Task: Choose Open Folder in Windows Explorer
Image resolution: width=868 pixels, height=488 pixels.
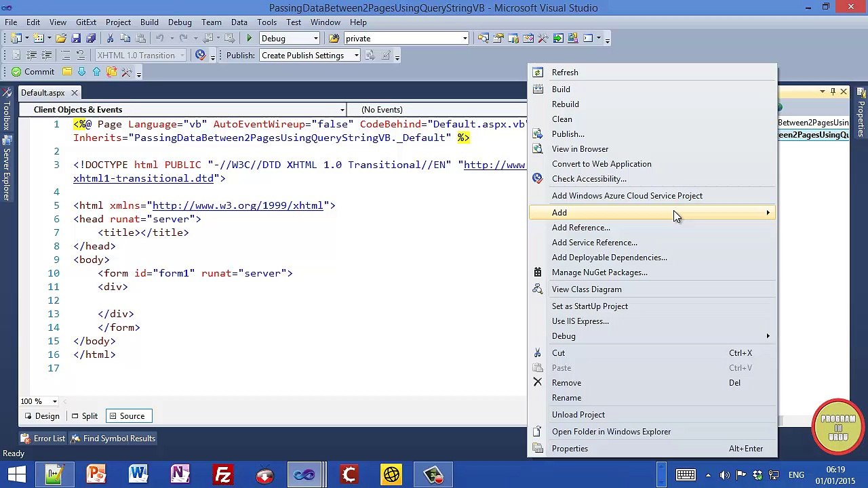Action: [652, 432]
